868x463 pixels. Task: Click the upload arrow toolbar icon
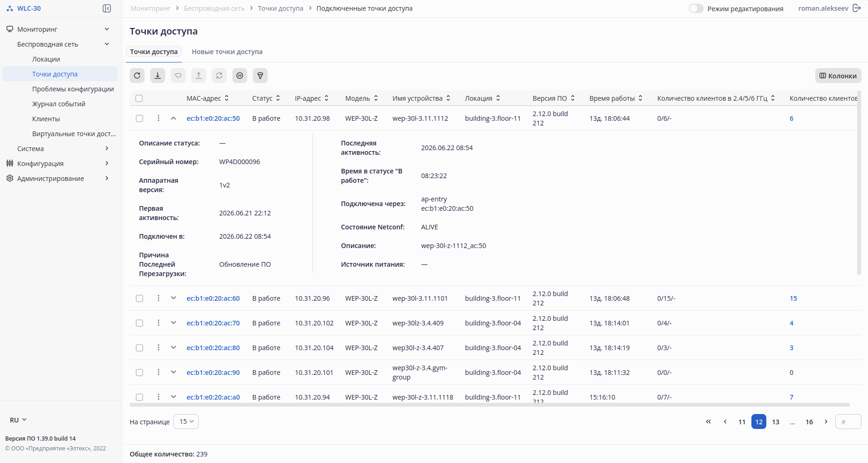(199, 76)
